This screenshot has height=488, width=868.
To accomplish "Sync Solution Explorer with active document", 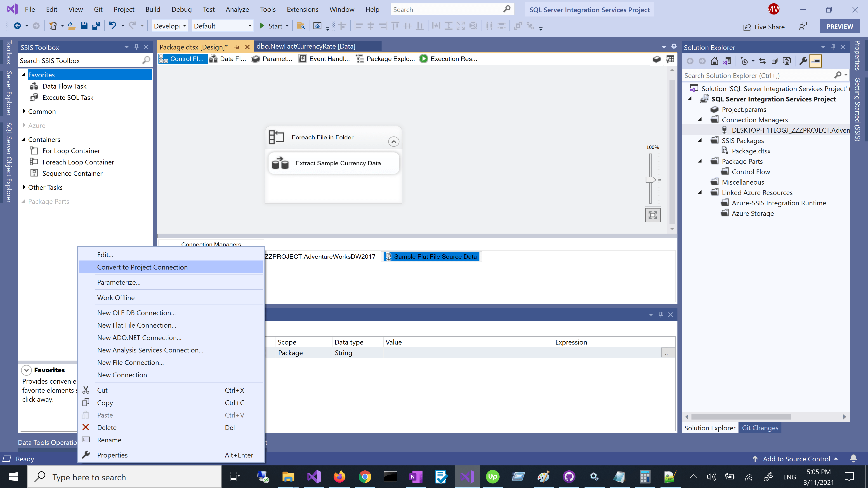I will (x=762, y=61).
